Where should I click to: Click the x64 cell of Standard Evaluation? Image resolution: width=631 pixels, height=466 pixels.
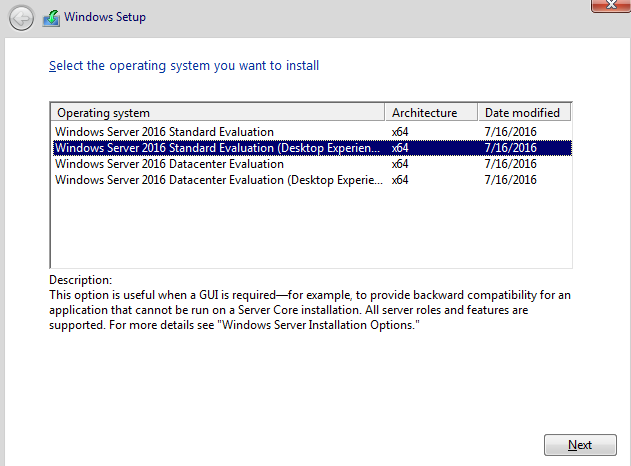click(x=400, y=132)
